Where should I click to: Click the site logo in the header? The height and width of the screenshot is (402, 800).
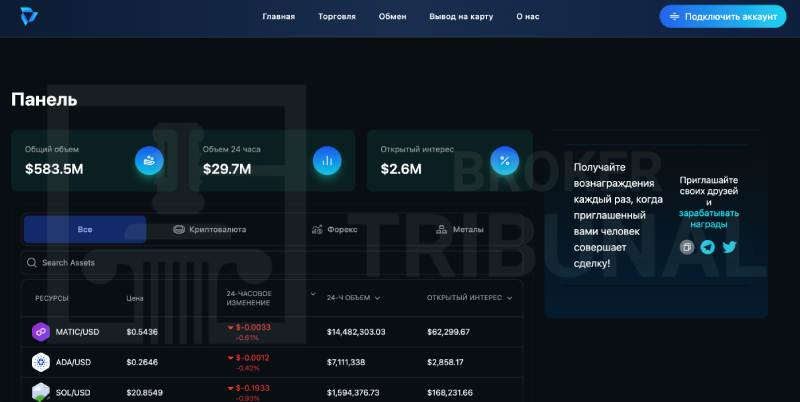click(26, 16)
